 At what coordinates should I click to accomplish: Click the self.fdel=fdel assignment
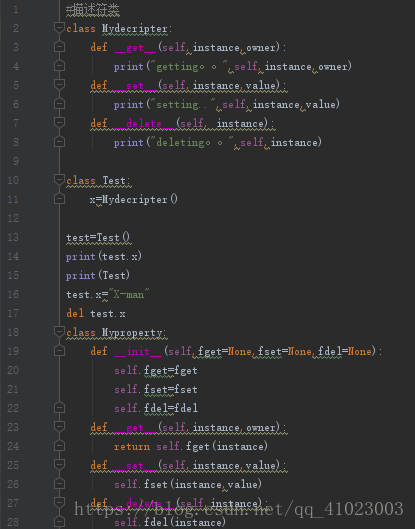156,408
